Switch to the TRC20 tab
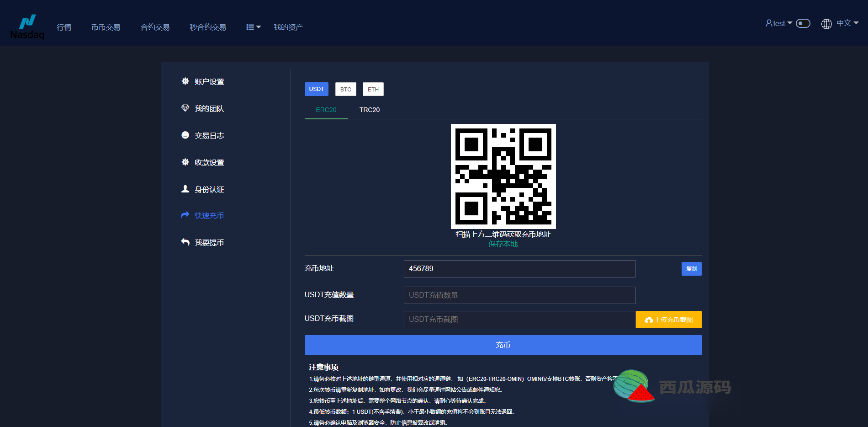Image resolution: width=868 pixels, height=427 pixels. [x=370, y=110]
